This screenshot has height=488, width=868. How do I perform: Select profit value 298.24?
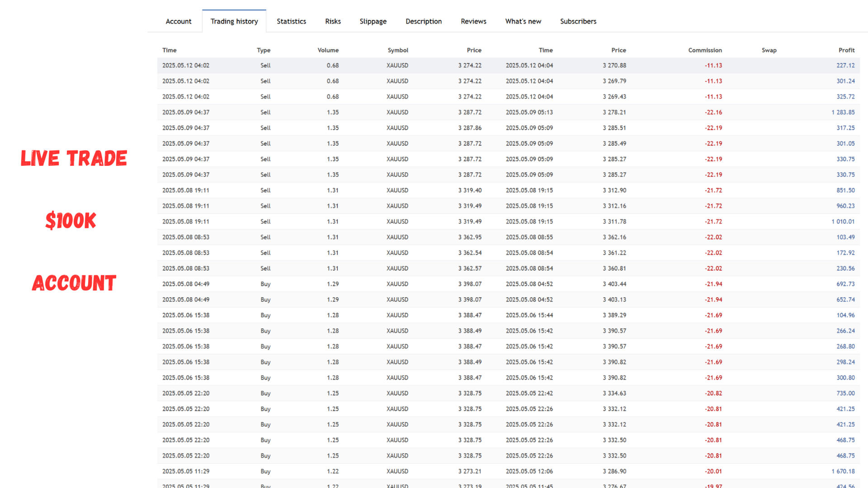pos(845,362)
